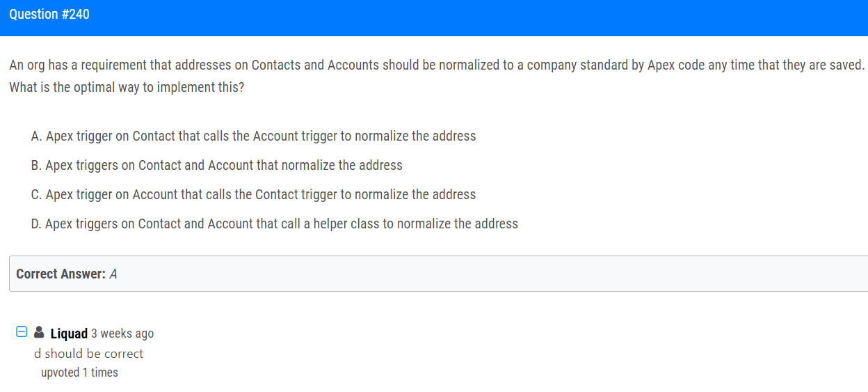Click the italic answer letter A in the answer box
This screenshot has width=868, height=392.
point(113,274)
